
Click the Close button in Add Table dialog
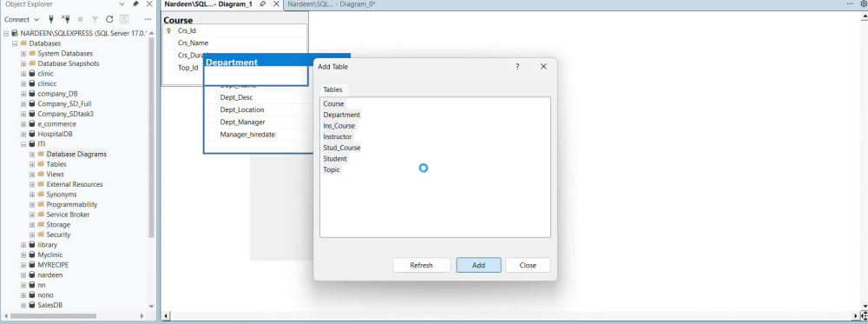[528, 265]
